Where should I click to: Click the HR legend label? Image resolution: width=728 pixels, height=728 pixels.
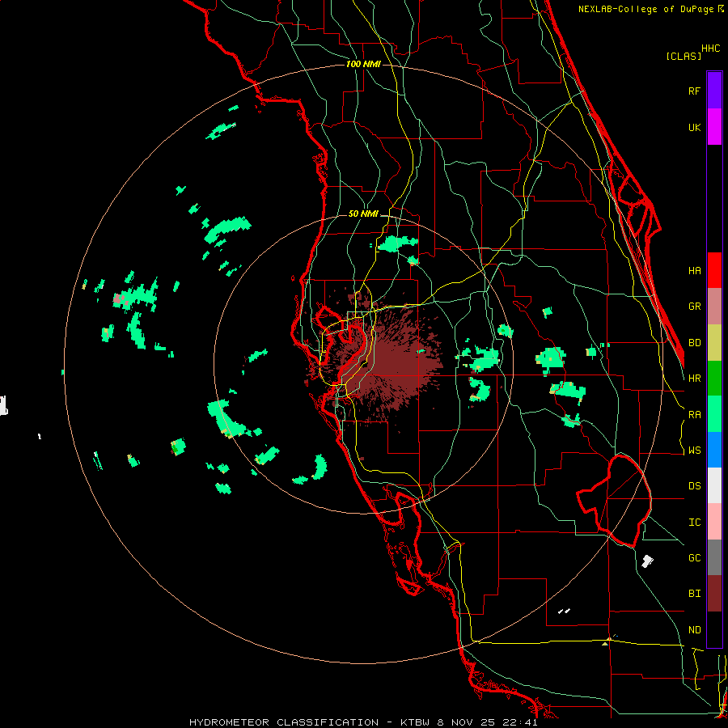(694, 379)
